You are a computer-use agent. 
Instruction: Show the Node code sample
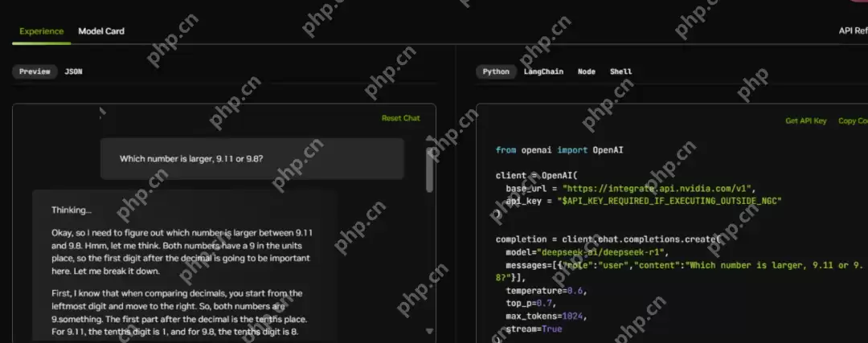[587, 71]
